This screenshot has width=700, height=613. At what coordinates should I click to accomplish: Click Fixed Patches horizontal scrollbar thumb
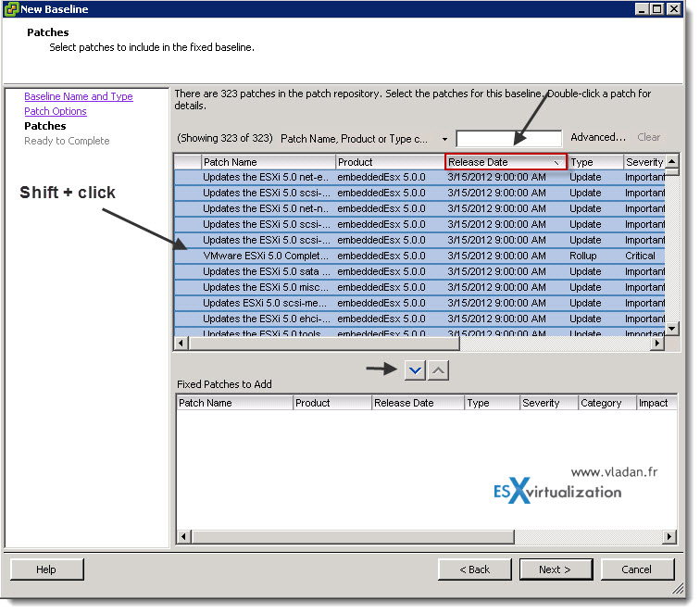(353, 536)
